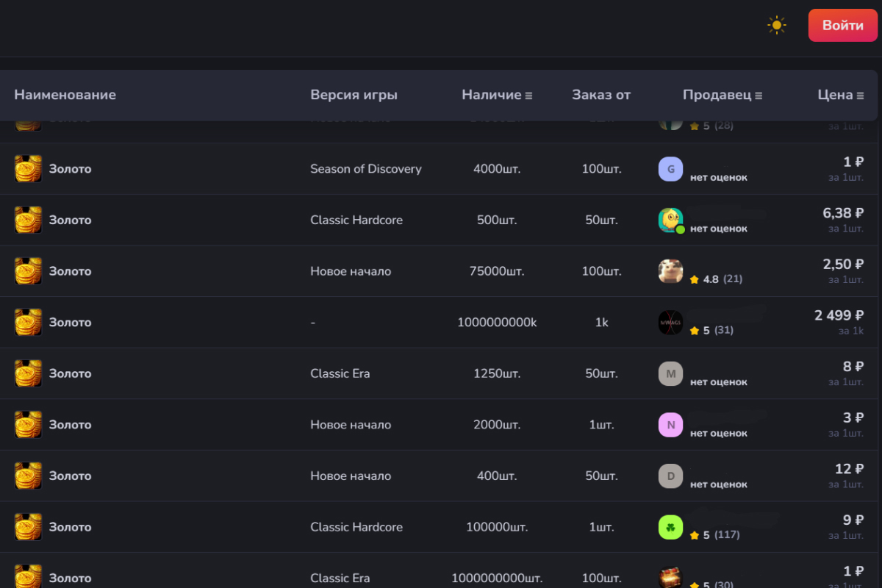Open seller avatar with letter M

670,373
